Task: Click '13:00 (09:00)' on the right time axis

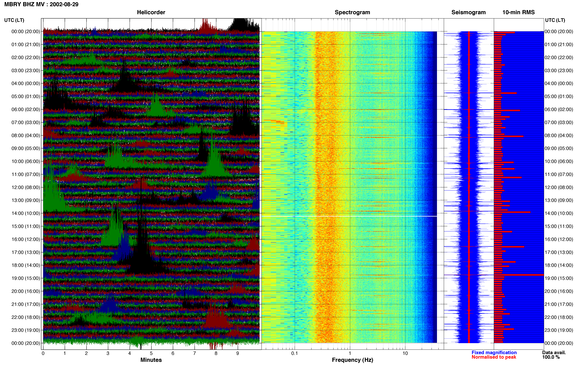Action: pos(559,200)
